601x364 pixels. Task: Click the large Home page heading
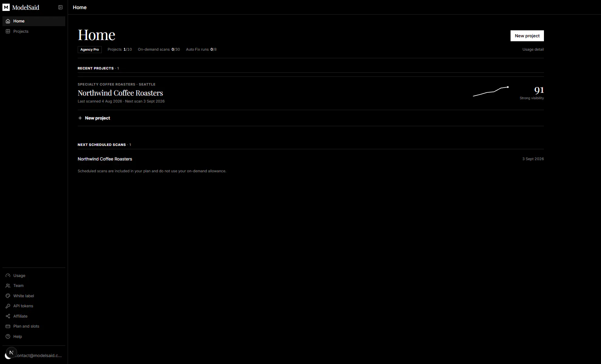click(97, 35)
